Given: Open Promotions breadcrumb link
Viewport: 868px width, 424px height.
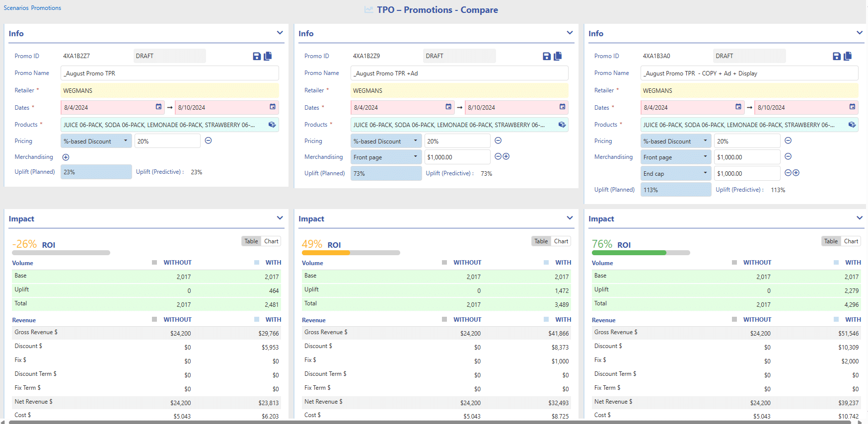Looking at the screenshot, I should tap(46, 8).
